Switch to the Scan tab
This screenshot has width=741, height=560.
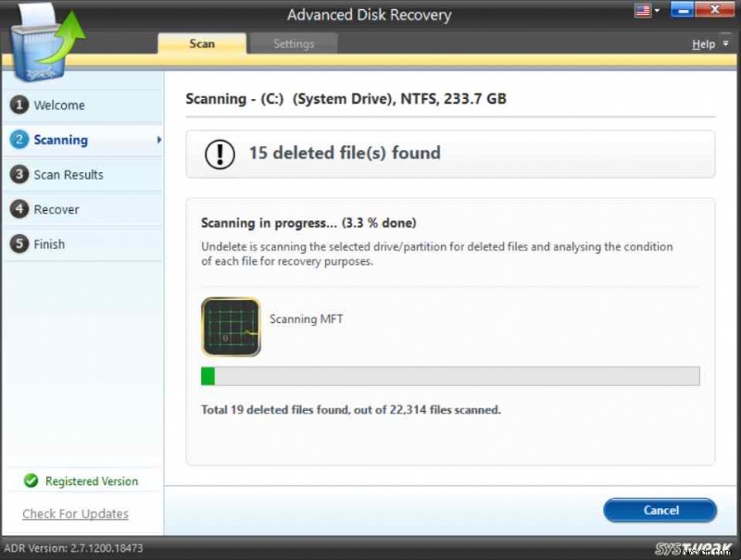pos(201,43)
